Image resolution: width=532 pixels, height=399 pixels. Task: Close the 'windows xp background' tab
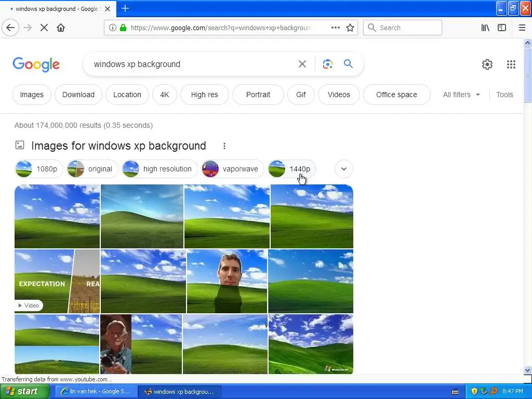click(108, 9)
